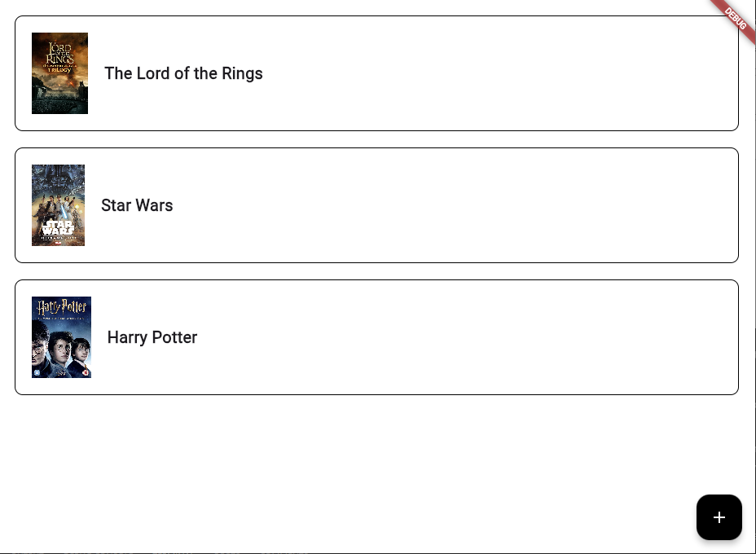The image size is (756, 554).
Task: Click the red rating badge on Harry Potter poster
Action: tap(85, 372)
